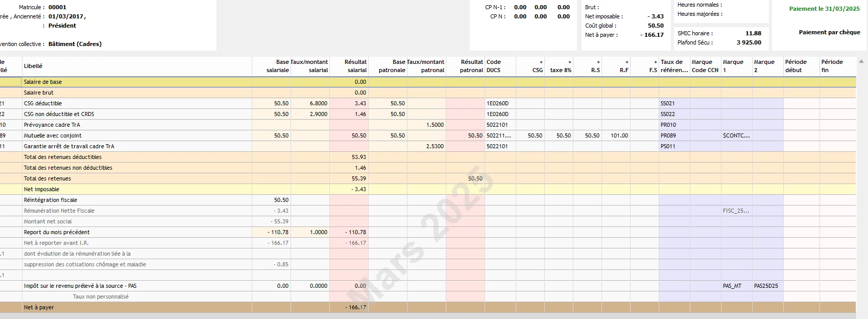Click the "Paiement par chèque" label

click(830, 32)
